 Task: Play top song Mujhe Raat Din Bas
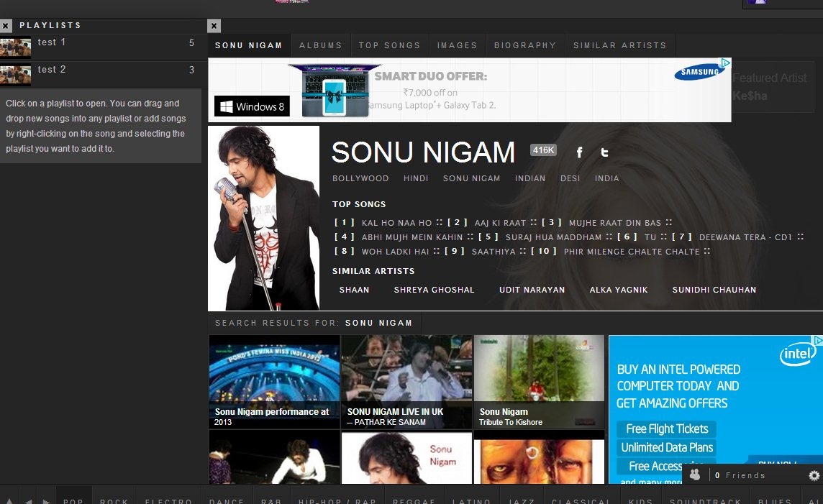tap(615, 223)
